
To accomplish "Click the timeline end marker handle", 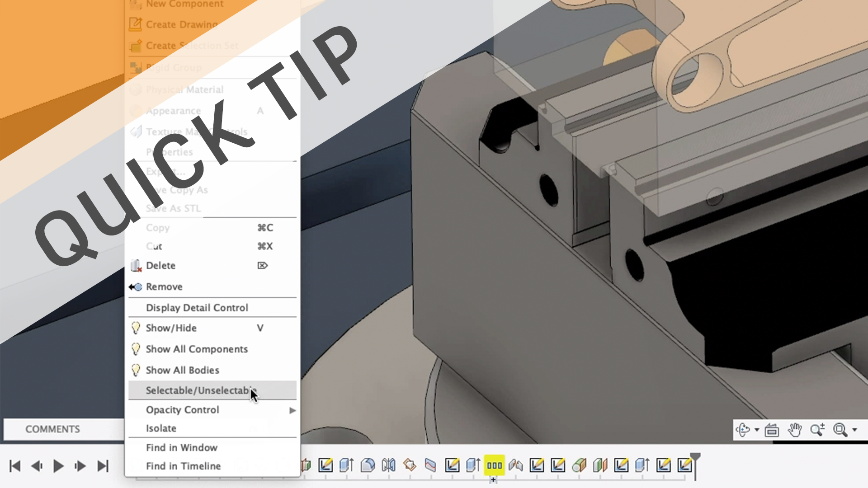I will [x=695, y=457].
